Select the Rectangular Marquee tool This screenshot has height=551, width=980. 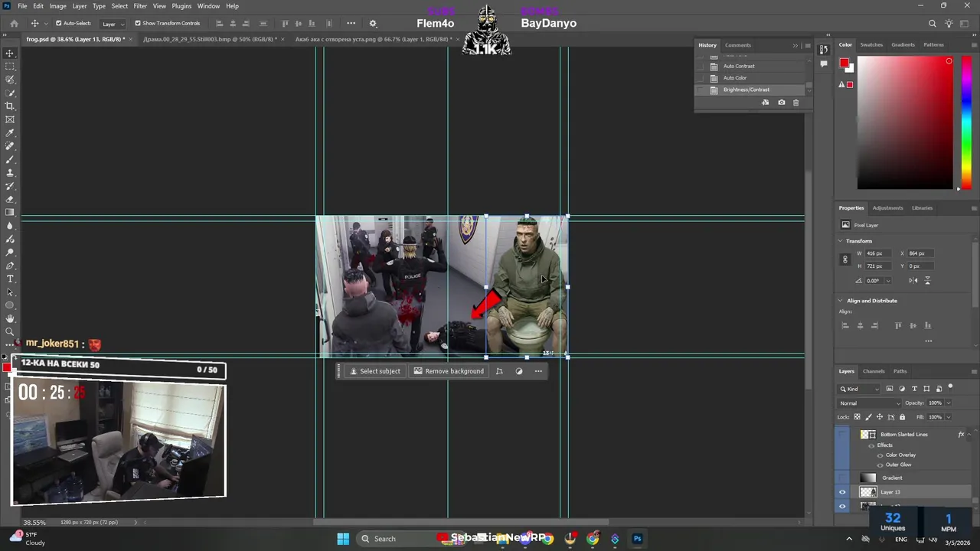point(10,67)
